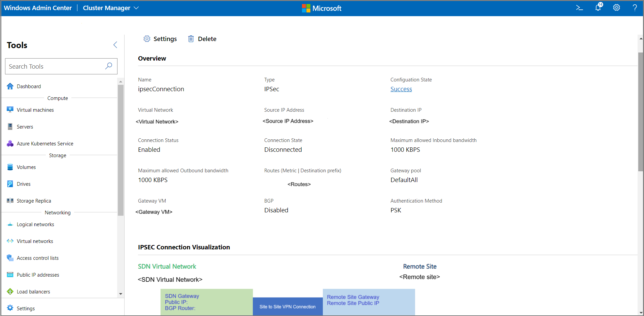
Task: Go to Dashboard in the Tools menu
Action: [29, 86]
